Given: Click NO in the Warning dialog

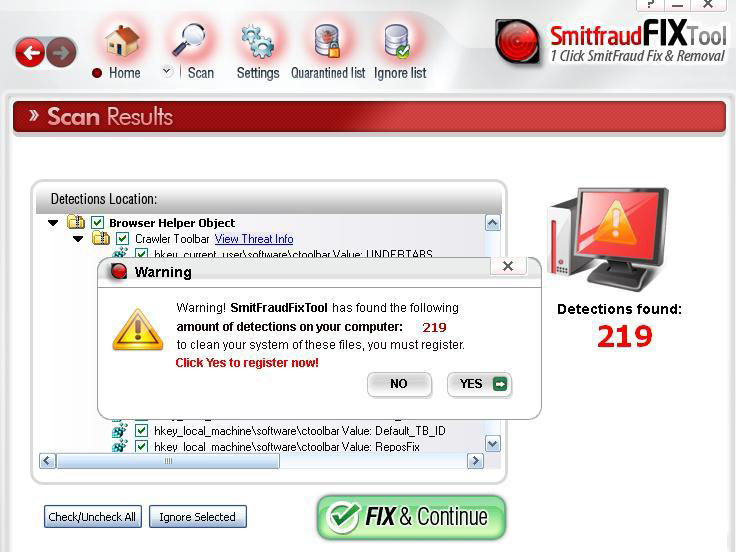Looking at the screenshot, I should (399, 384).
